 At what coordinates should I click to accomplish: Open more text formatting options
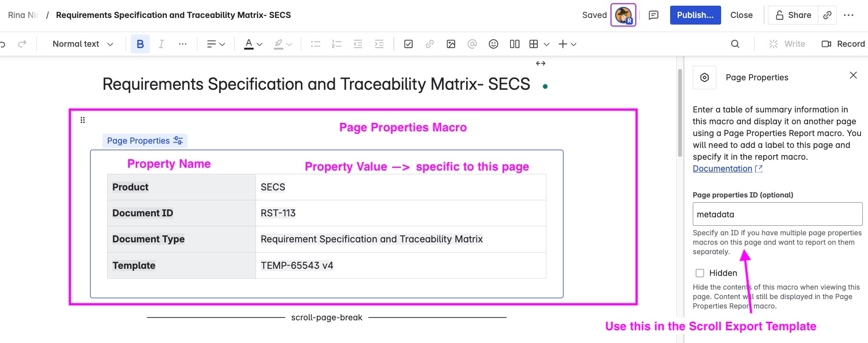click(x=183, y=44)
